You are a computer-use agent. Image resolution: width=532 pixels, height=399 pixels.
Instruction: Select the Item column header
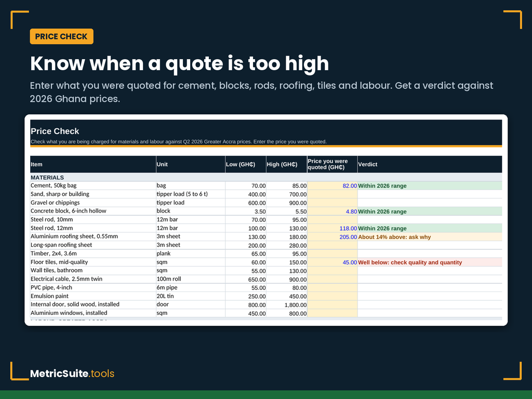(93, 164)
